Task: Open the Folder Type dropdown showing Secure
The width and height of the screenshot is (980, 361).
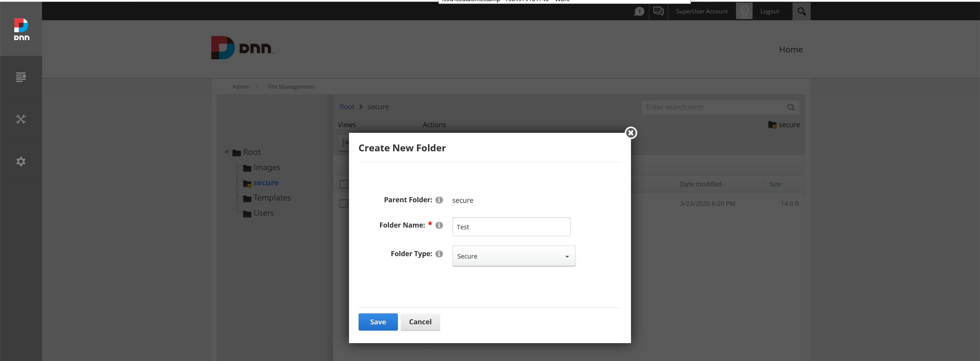Action: point(513,256)
